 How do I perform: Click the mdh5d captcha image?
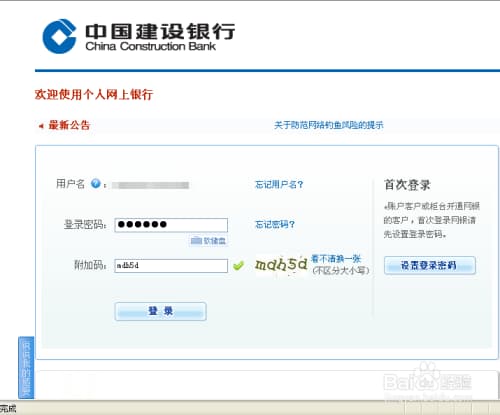pos(281,265)
